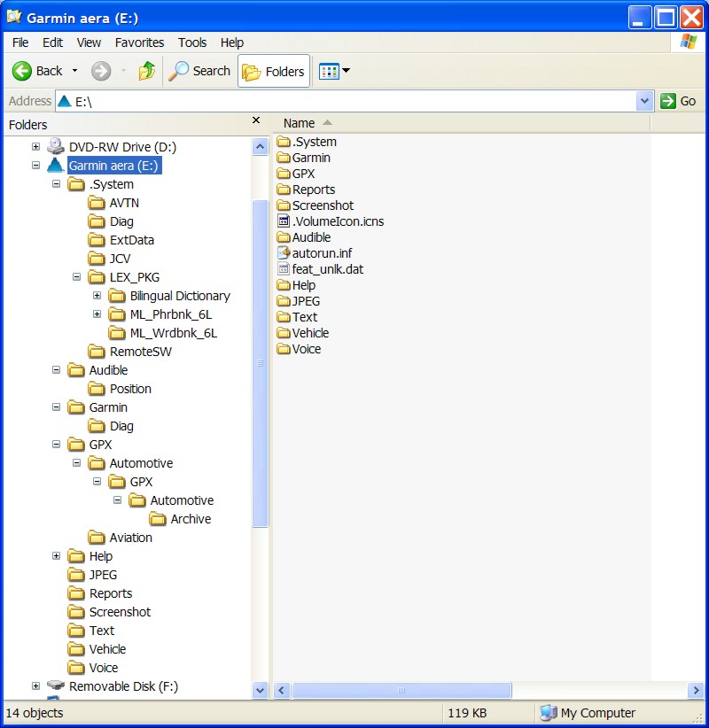Click the Screenshot folder icon in file list
Image resolution: width=709 pixels, height=728 pixels.
[x=284, y=205]
